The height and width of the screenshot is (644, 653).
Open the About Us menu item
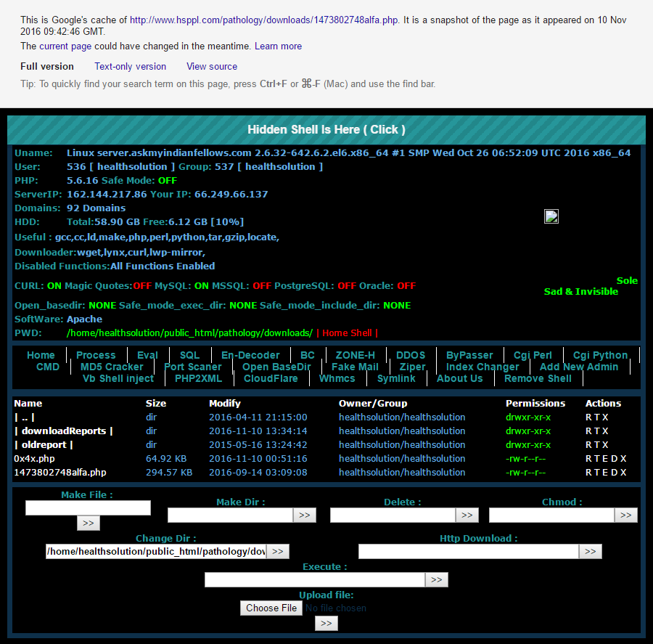(x=460, y=378)
